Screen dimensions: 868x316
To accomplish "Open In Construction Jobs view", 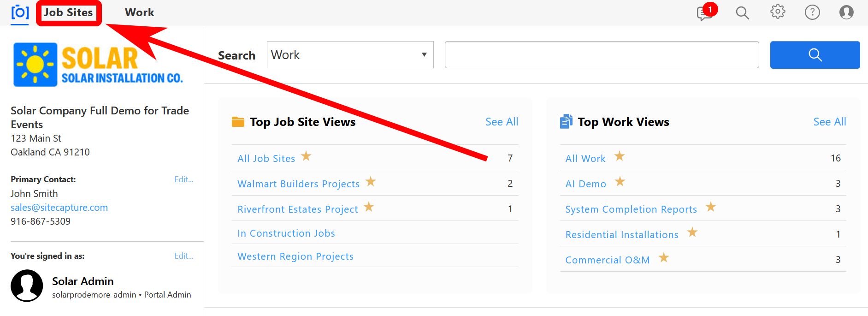I will [x=286, y=233].
